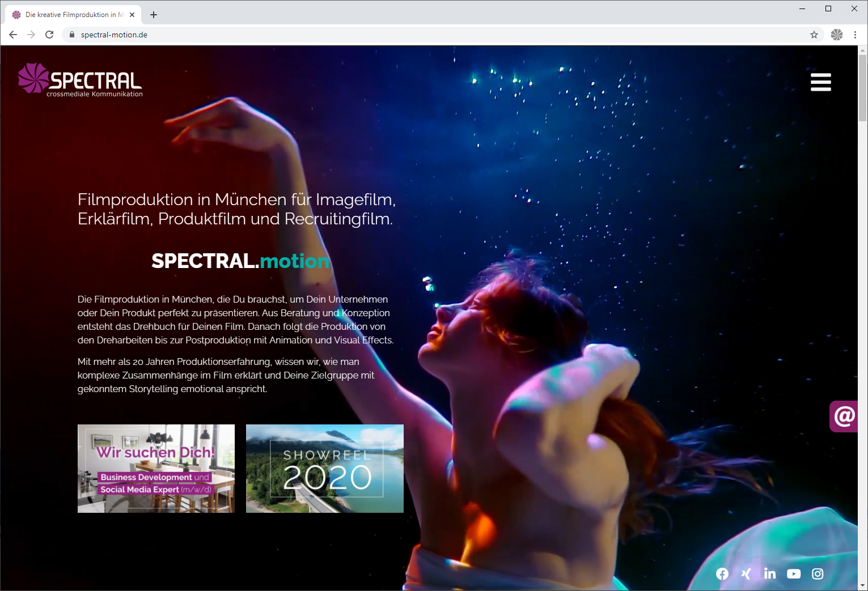Viewport: 868px width, 591px height.
Task: Open the hamburger navigation menu
Action: [820, 82]
